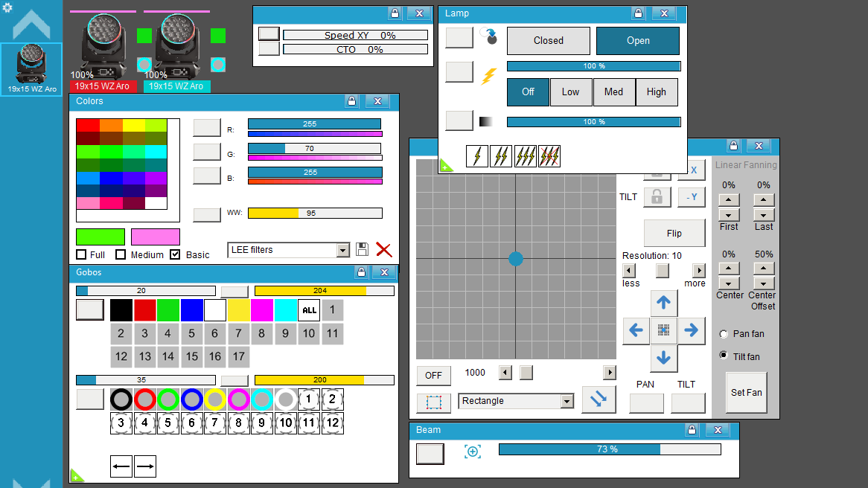Adjust the Beam 73 % slider
This screenshot has width=868, height=488.
point(610,449)
